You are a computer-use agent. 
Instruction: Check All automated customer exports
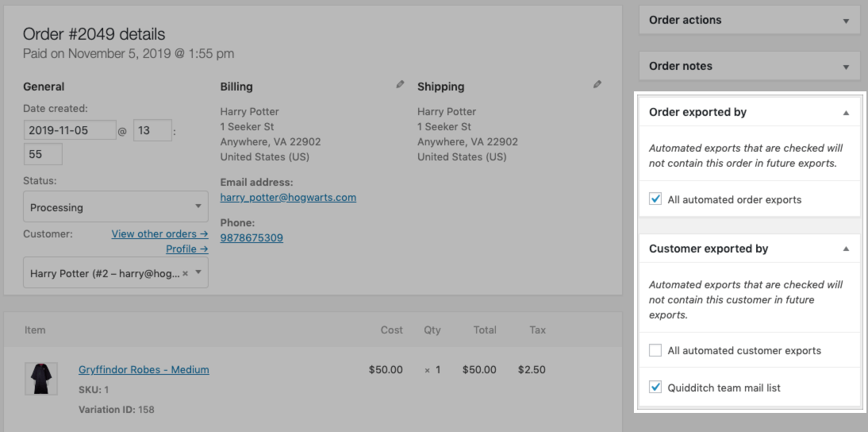tap(655, 350)
